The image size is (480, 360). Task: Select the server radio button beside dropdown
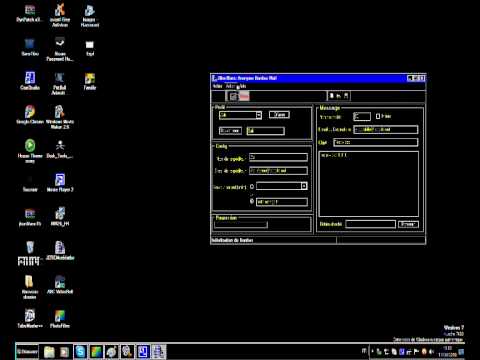pyautogui.click(x=252, y=187)
